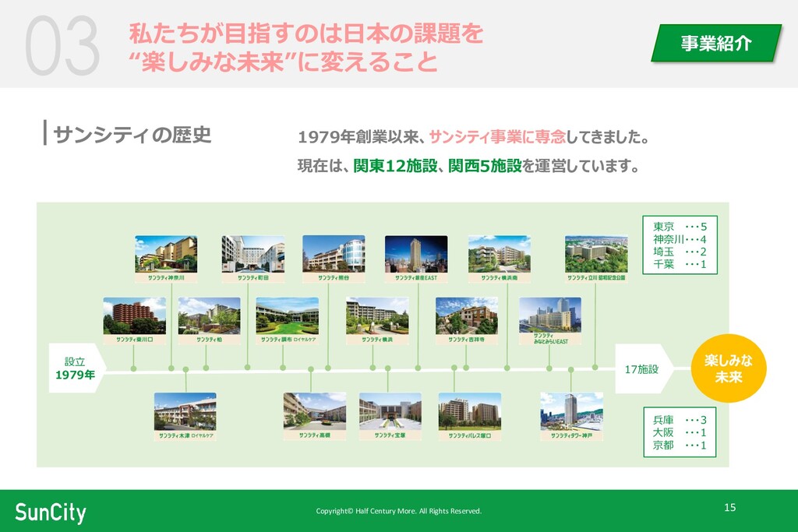Click the サンシティパレス塚口 facility photo
This screenshot has height=532, width=798.
point(470,411)
